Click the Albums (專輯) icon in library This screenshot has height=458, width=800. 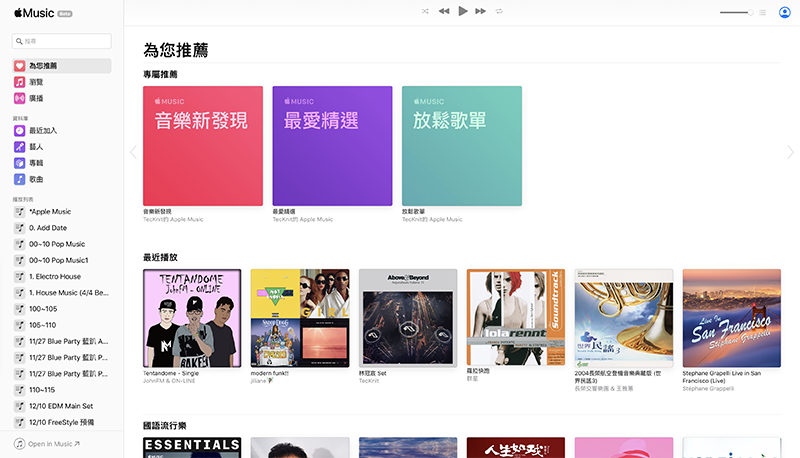click(x=20, y=163)
